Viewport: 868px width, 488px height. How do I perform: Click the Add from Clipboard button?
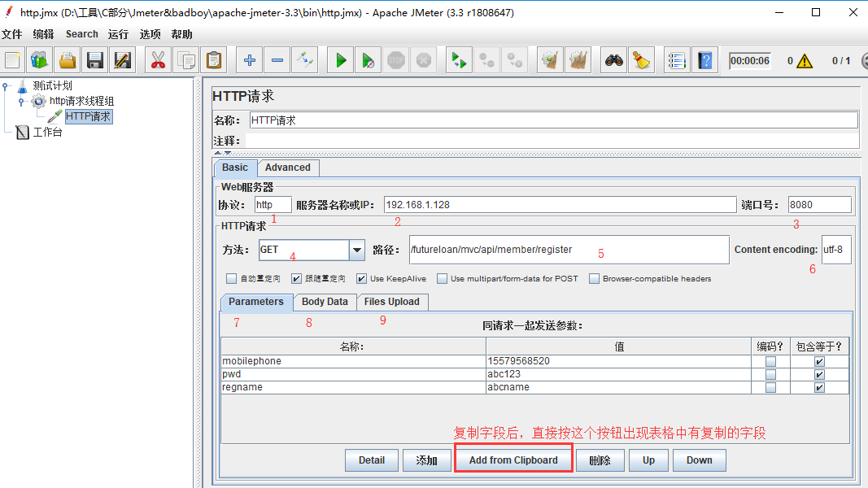tap(513, 460)
